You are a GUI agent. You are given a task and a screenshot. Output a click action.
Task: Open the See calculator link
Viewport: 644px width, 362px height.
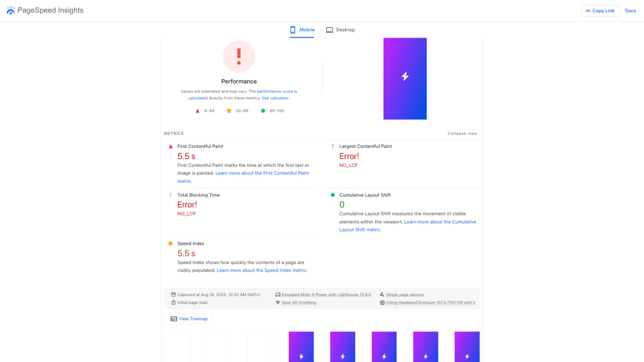pos(275,98)
